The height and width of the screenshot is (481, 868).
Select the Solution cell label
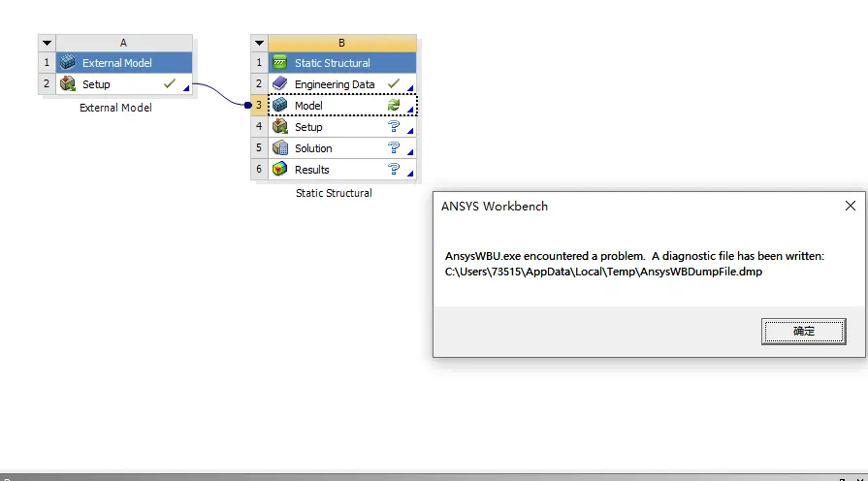[x=313, y=148]
